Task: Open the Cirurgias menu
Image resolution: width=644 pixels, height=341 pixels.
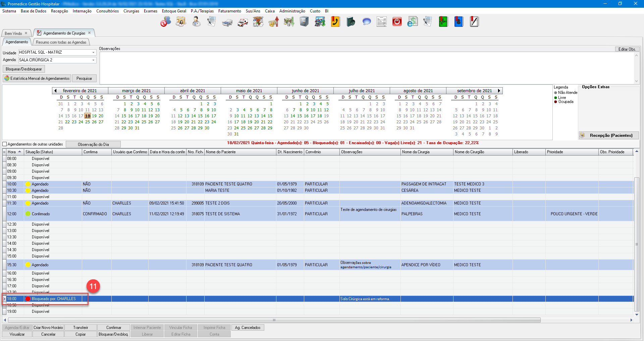Action: point(131,11)
